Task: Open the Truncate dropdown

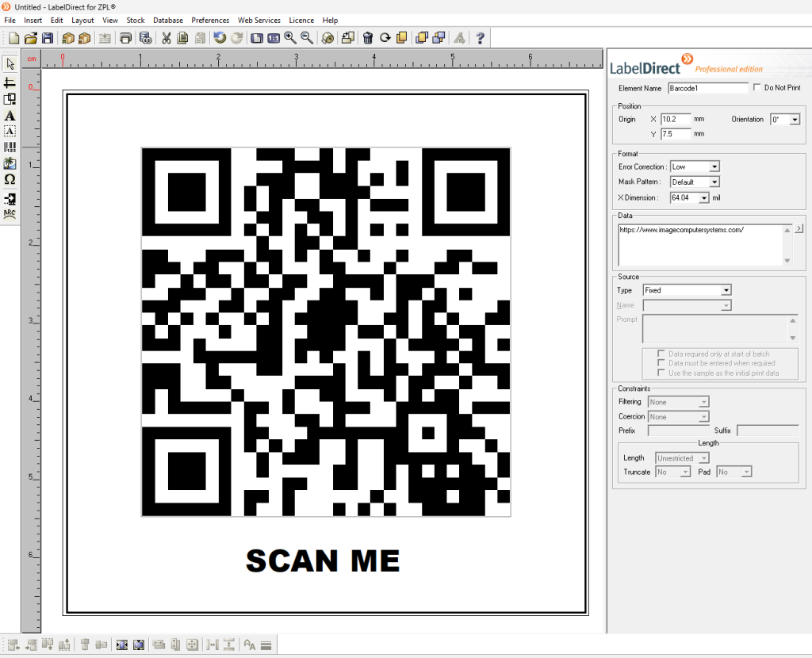Action: point(686,472)
